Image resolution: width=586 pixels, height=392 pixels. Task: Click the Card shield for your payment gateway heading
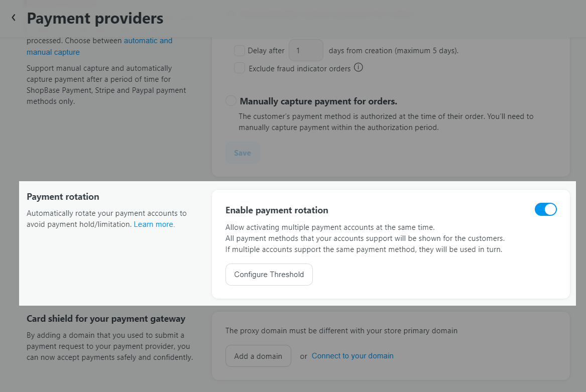pyautogui.click(x=106, y=319)
